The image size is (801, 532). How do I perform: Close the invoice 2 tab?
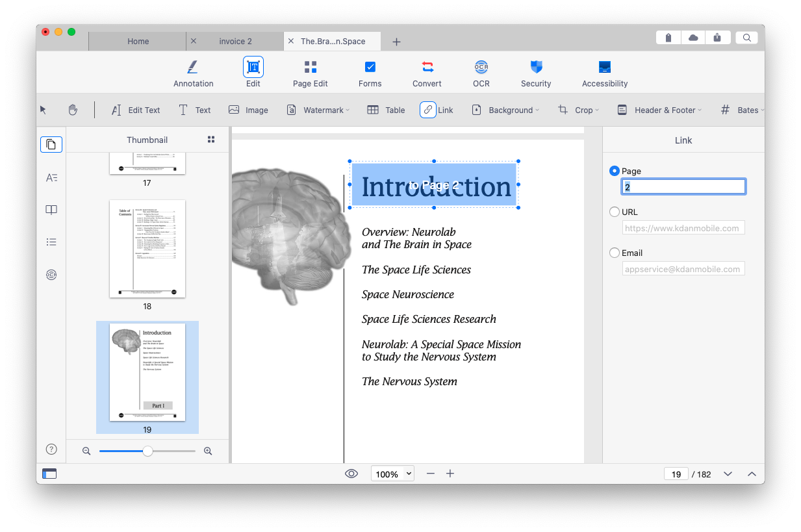[194, 41]
